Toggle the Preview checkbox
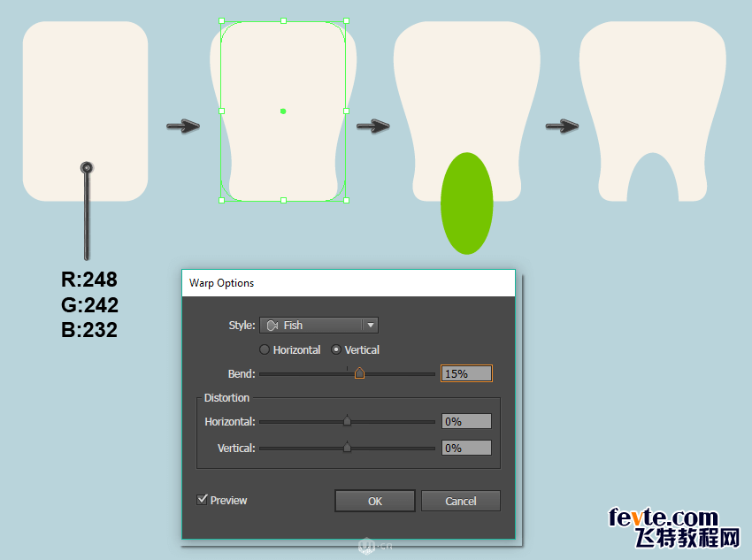This screenshot has width=752, height=560. point(203,500)
